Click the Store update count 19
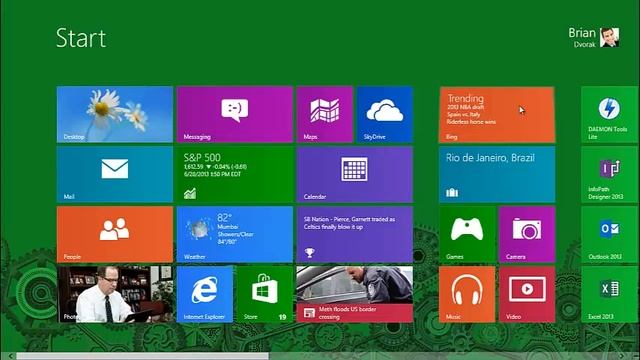 pyautogui.click(x=282, y=317)
